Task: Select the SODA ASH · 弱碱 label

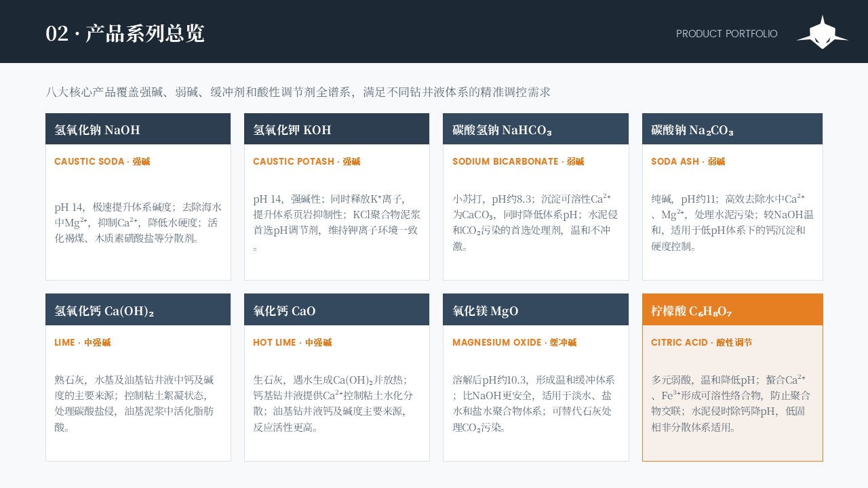Action: [688, 161]
